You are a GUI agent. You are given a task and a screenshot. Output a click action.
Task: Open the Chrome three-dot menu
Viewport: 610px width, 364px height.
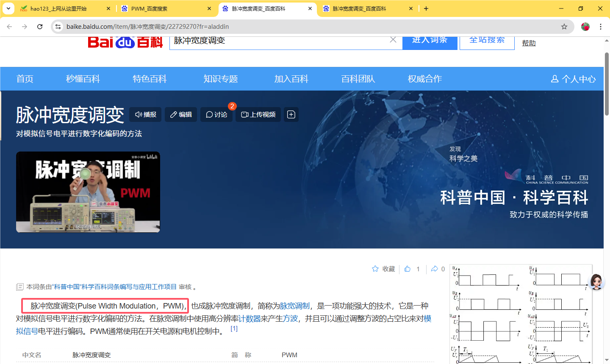(601, 26)
